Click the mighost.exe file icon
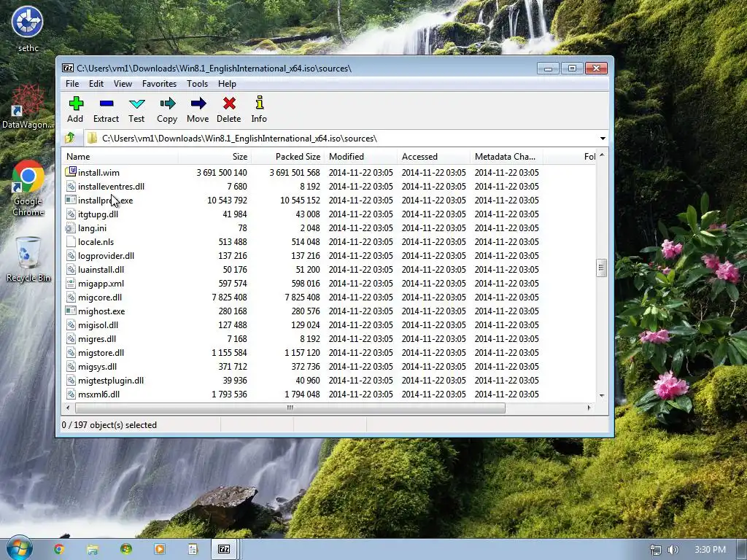The width and height of the screenshot is (747, 560). point(71,311)
